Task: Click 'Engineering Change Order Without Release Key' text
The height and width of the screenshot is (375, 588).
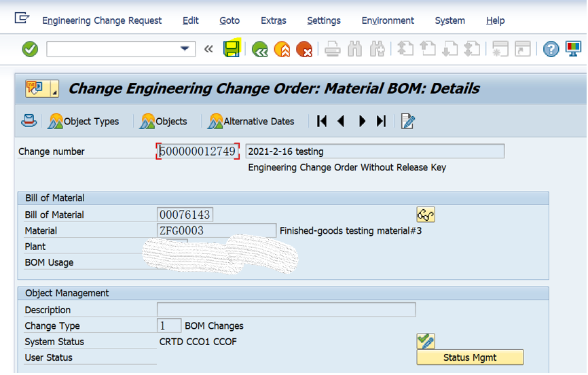Action: [x=347, y=167]
